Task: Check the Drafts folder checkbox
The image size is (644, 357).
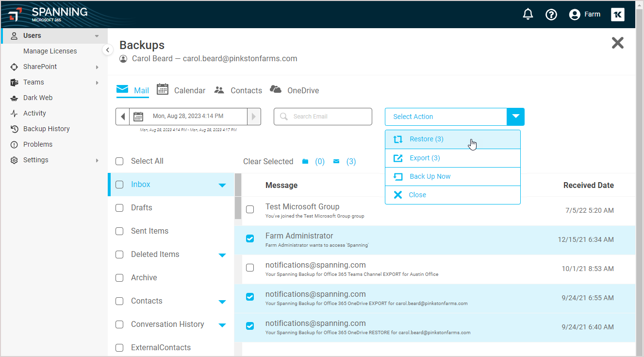Action: [x=119, y=208]
